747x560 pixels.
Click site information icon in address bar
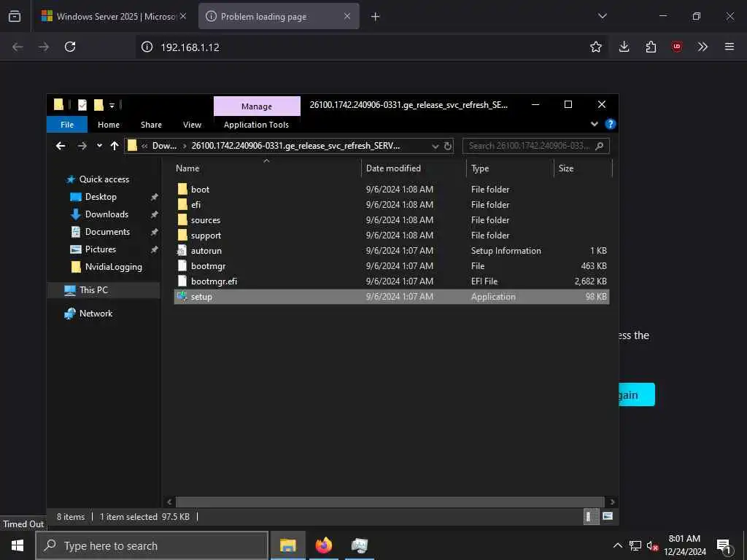[147, 47]
